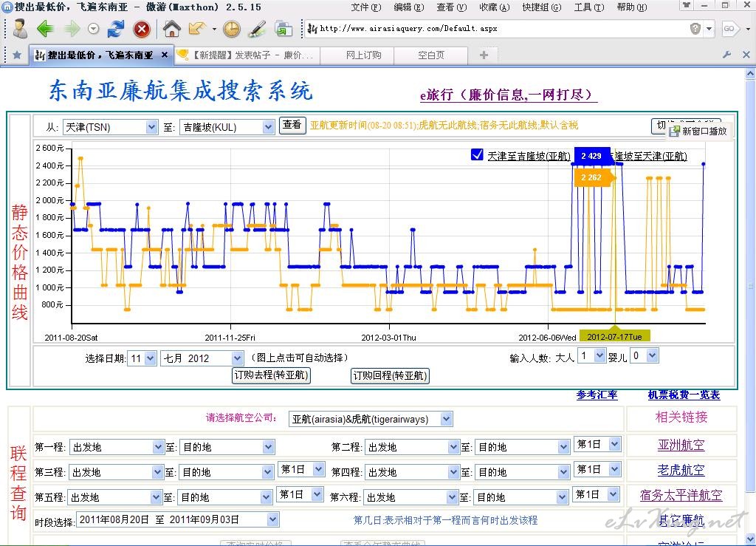This screenshot has height=546, width=756.
Task: Click the vertical scrollbar up arrow
Action: click(x=750, y=74)
